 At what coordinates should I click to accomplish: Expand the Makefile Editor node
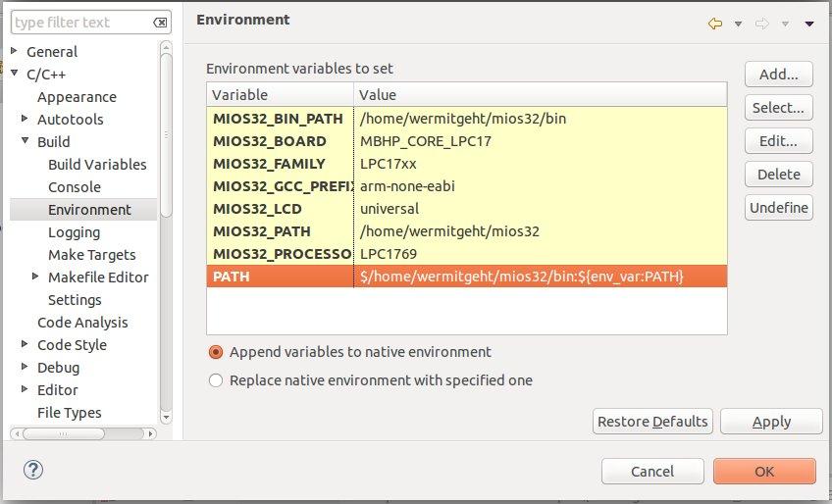click(x=35, y=276)
